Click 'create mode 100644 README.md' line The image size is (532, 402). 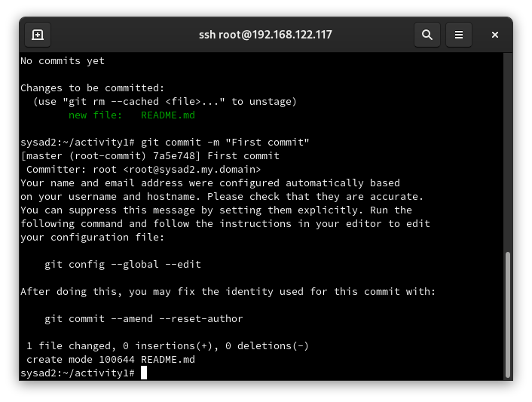(x=111, y=360)
